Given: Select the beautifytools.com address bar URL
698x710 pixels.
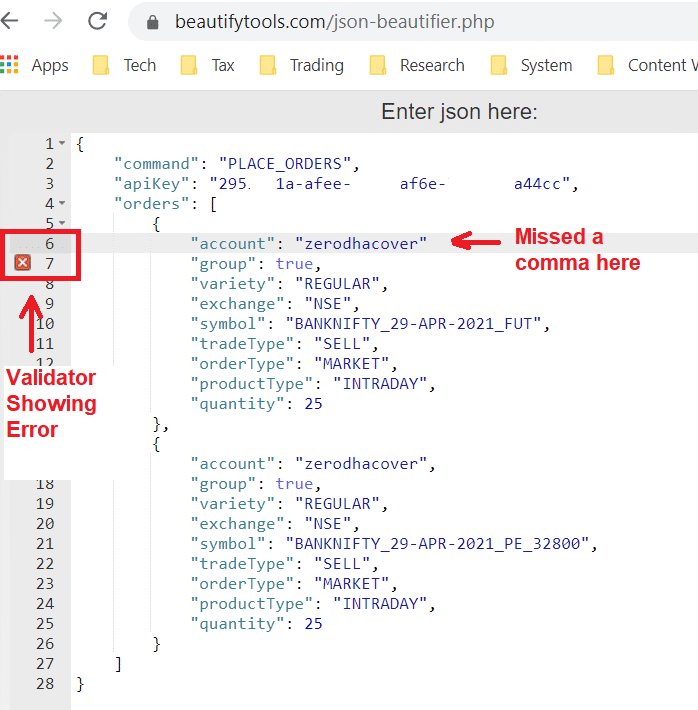Looking at the screenshot, I should [x=334, y=22].
